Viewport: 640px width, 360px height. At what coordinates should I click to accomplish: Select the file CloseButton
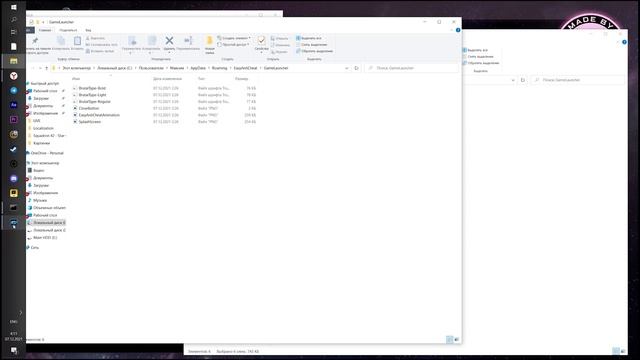89,108
